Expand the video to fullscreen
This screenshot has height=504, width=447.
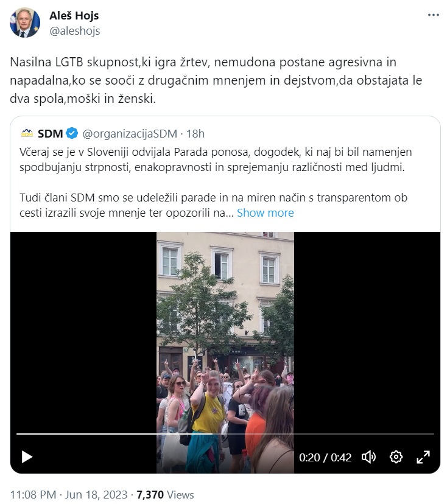point(423,457)
